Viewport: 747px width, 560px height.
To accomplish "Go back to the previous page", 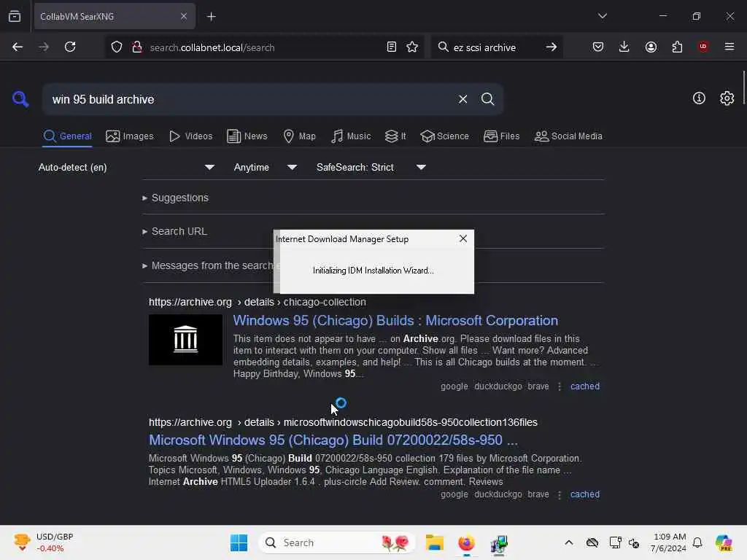I will click(18, 47).
